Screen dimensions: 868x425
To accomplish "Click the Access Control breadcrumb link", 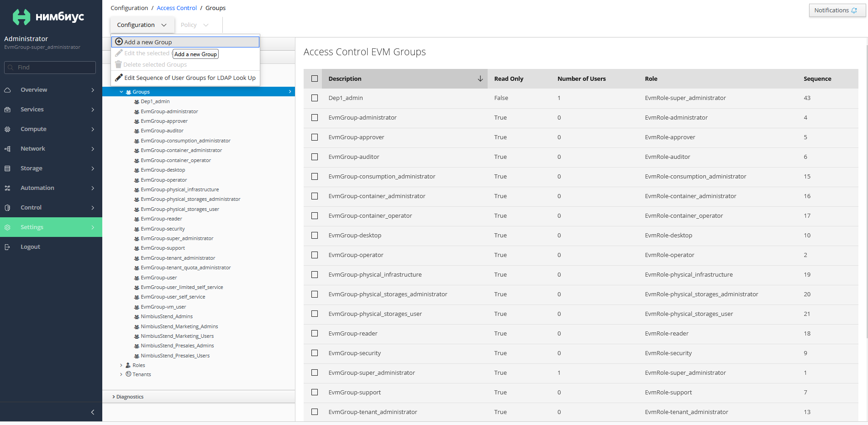I will 177,8.
